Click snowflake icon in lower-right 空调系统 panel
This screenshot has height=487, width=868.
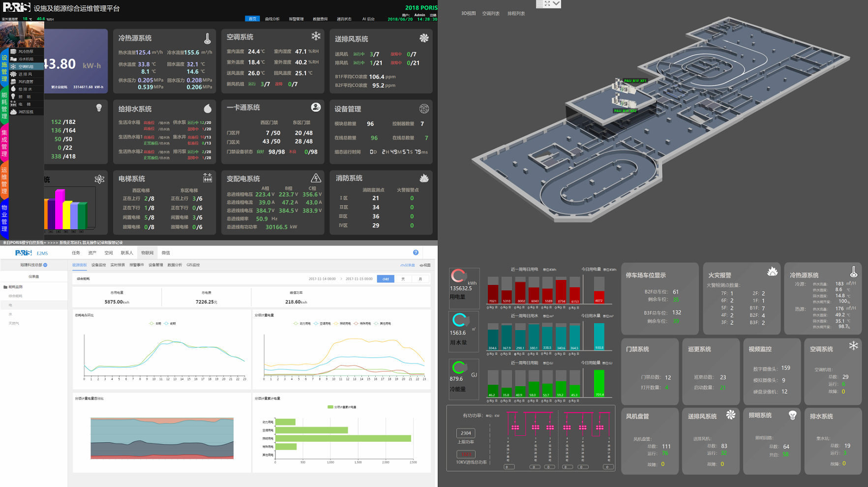pyautogui.click(x=853, y=345)
